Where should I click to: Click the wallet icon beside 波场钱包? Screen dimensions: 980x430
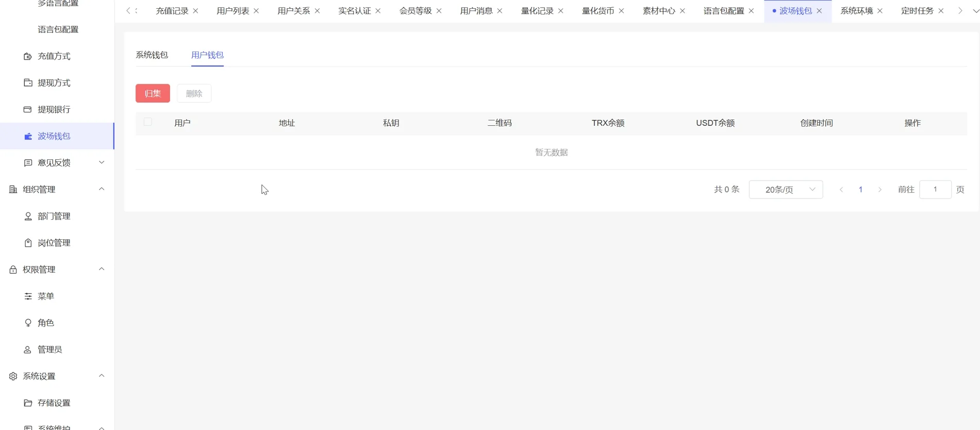28,136
